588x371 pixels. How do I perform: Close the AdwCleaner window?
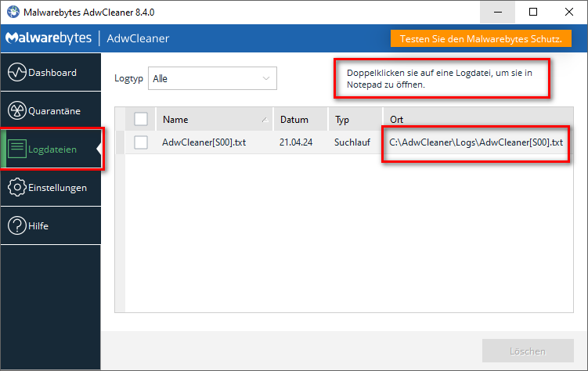point(569,12)
